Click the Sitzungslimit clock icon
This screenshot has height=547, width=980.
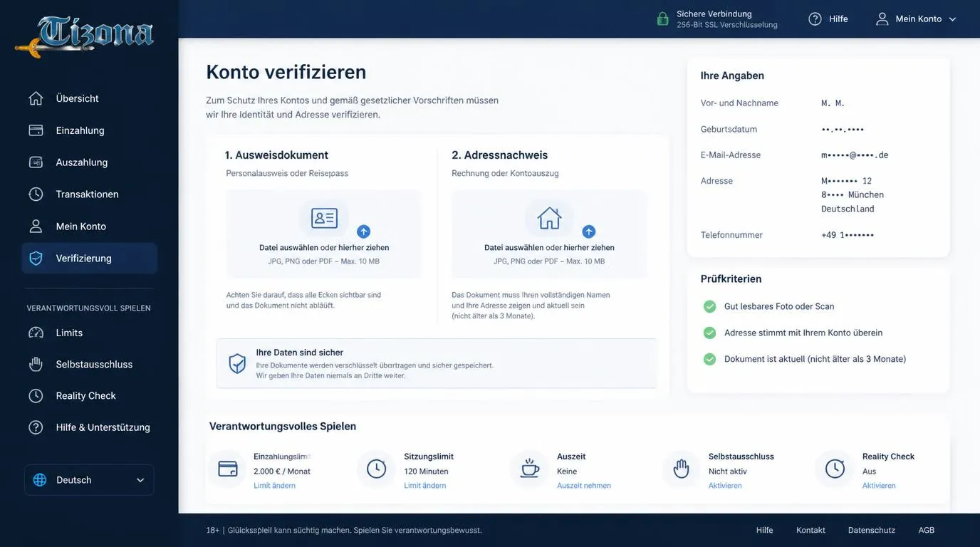coord(376,469)
